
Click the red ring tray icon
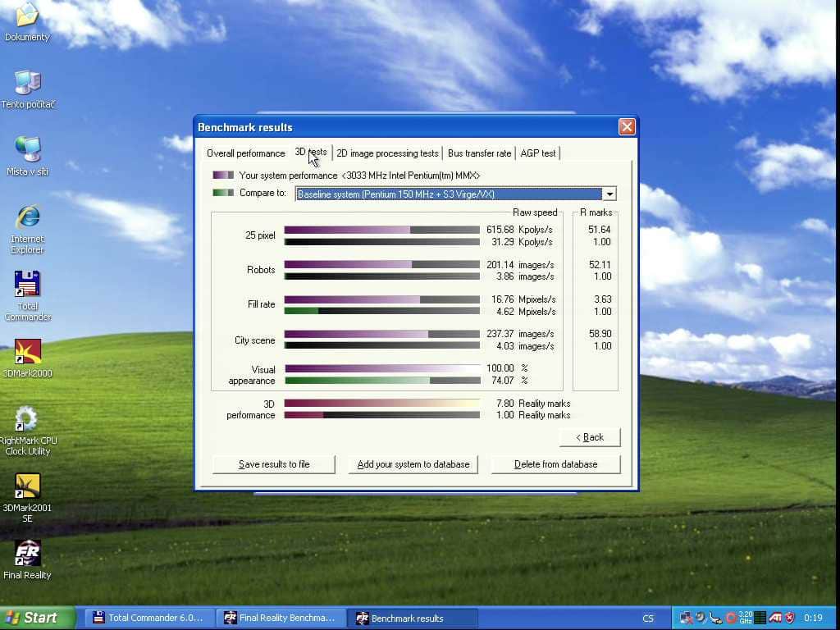tap(731, 619)
